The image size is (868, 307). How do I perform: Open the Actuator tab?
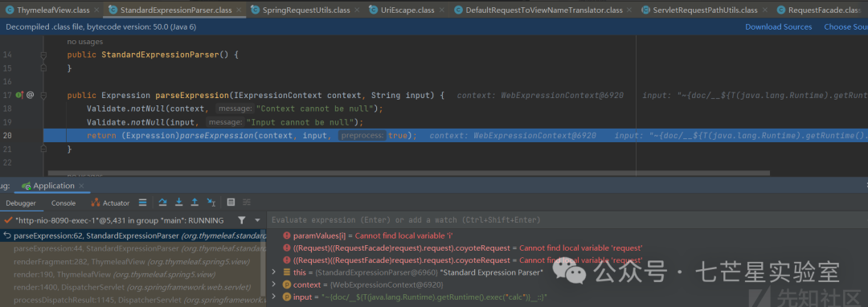pos(110,203)
